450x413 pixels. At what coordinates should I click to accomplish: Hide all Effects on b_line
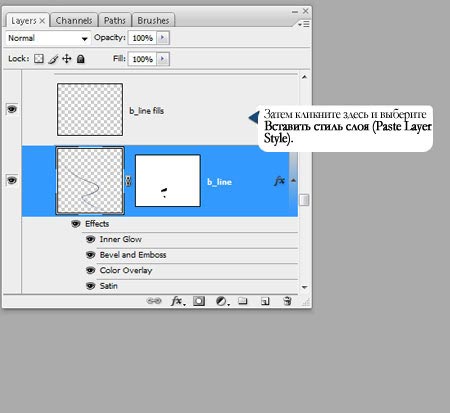(x=76, y=224)
